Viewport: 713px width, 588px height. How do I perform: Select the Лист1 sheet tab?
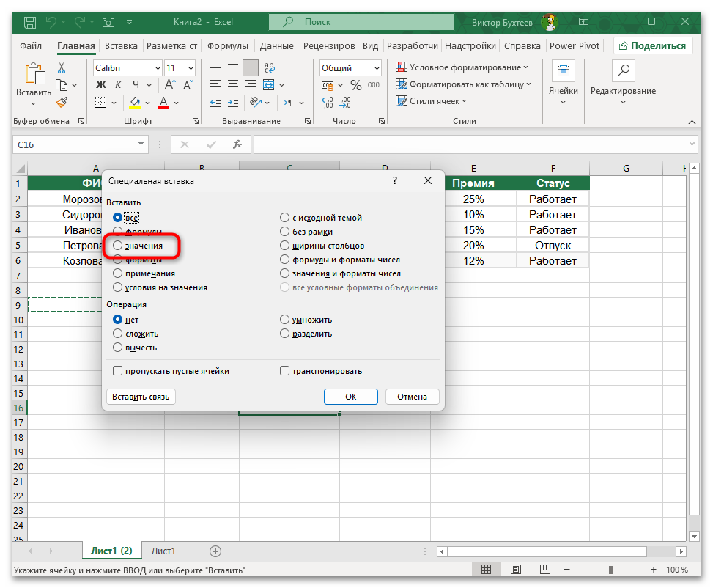point(163,551)
